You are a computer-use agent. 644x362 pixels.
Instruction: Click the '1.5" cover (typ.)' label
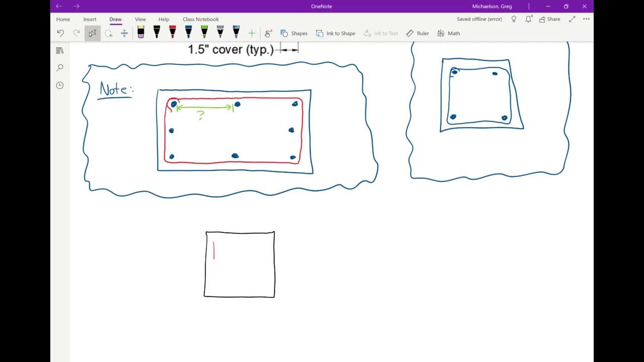pos(231,49)
